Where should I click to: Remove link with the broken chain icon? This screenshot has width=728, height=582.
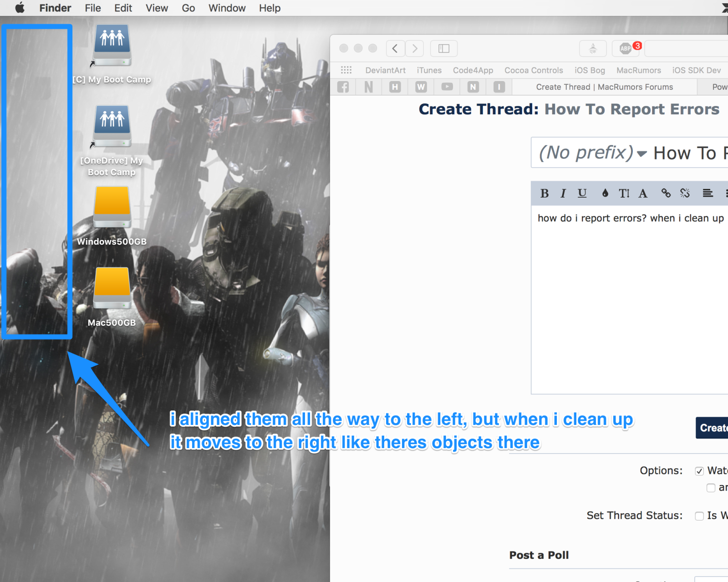coord(685,194)
